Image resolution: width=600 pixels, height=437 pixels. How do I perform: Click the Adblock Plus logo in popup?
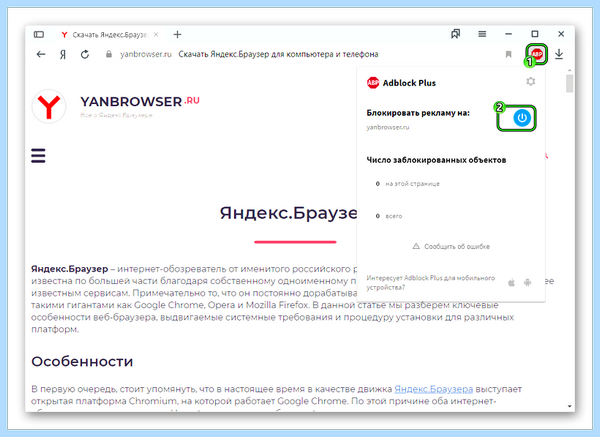click(373, 83)
